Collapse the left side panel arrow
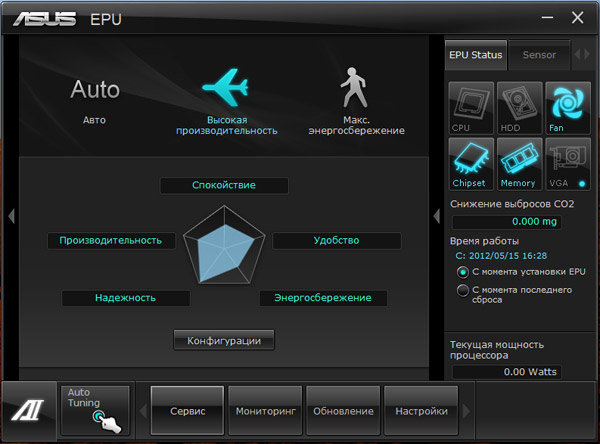The width and height of the screenshot is (600, 444). click(x=11, y=216)
